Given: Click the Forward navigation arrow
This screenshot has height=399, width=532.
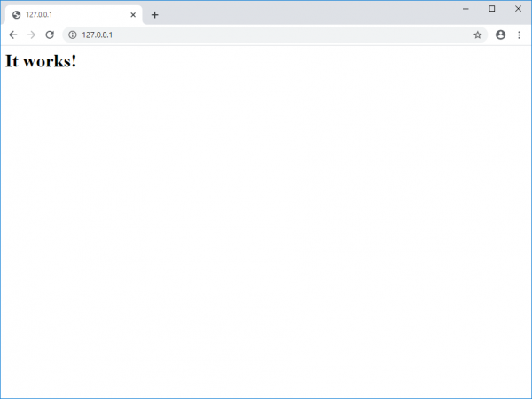Looking at the screenshot, I should (x=31, y=35).
